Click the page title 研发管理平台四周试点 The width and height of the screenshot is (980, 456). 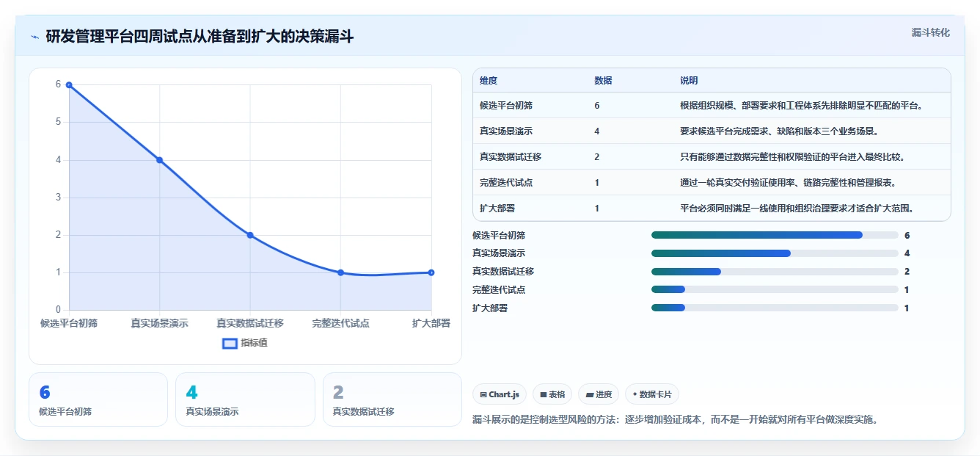pyautogui.click(x=200, y=37)
